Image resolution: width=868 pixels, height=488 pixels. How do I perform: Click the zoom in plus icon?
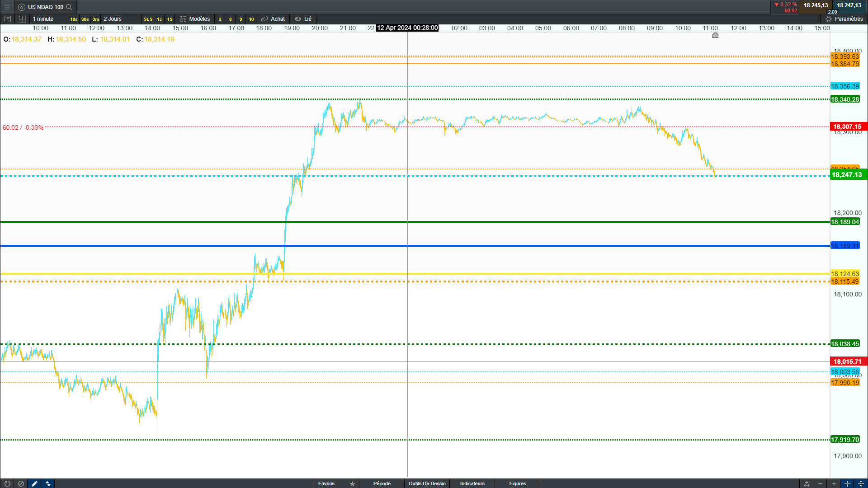834,483
